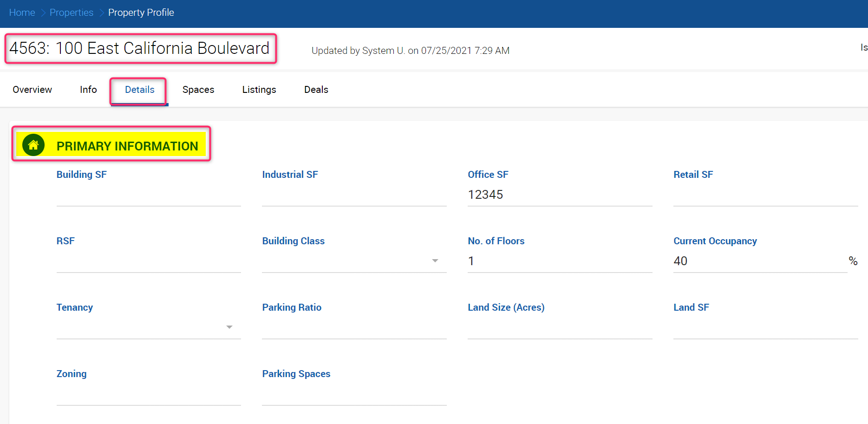This screenshot has height=424, width=868.
Task: Click into the Building SF field
Action: click(149, 195)
